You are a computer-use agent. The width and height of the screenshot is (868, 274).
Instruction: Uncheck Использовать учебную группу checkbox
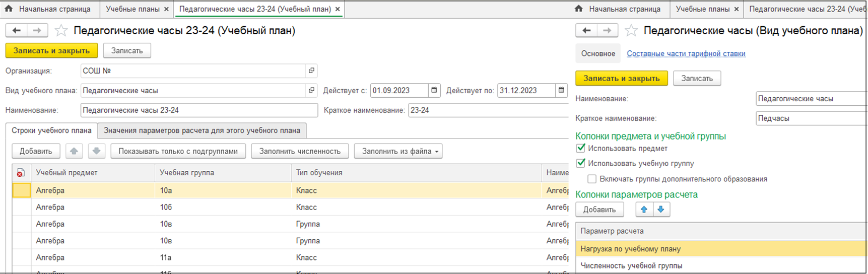[581, 163]
